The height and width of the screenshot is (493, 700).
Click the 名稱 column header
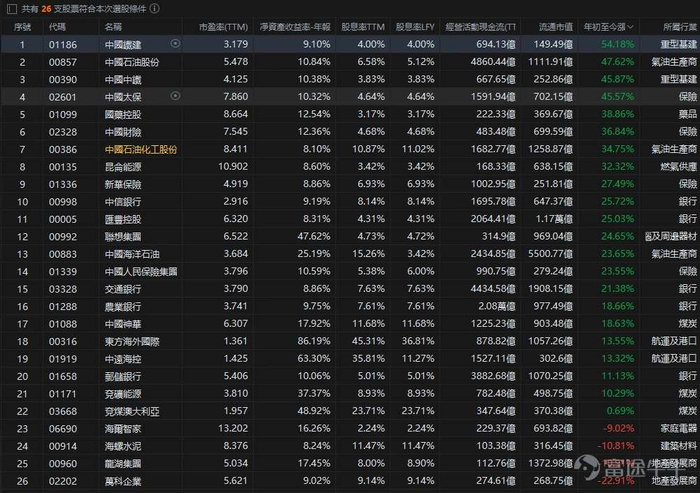point(113,27)
